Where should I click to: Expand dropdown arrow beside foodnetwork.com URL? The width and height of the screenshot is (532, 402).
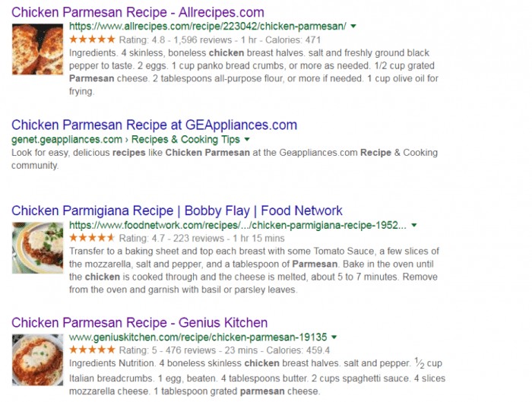[x=414, y=225]
